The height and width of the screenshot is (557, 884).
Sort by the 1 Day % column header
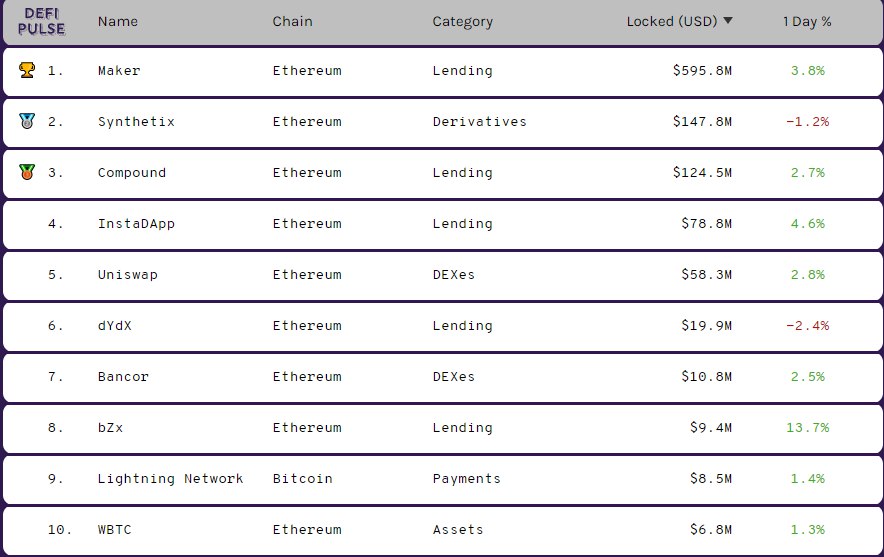click(807, 22)
